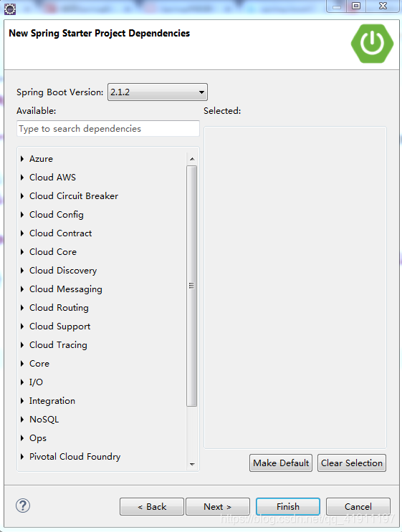402x532 pixels.
Task: Go to previous page with Back button
Action: (152, 506)
